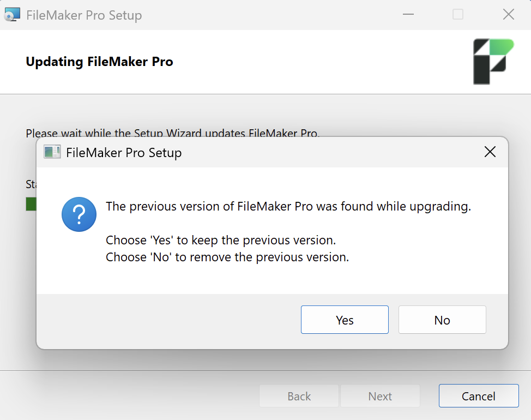Image resolution: width=531 pixels, height=420 pixels.
Task: Choose No to remove the previous version
Action: (442, 320)
